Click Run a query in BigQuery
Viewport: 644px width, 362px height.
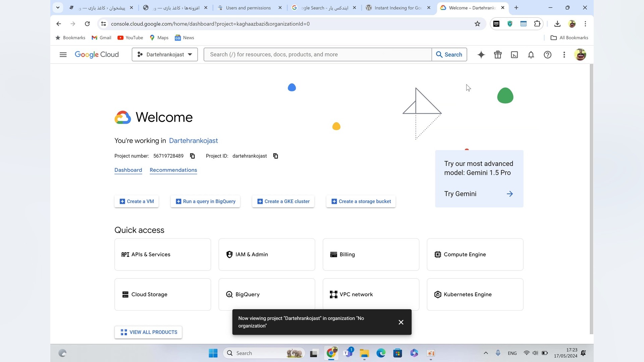click(x=206, y=201)
